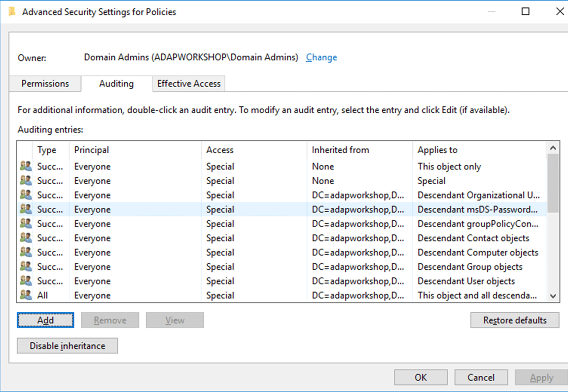
Task: Switch to the Permissions tab
Action: click(x=45, y=84)
